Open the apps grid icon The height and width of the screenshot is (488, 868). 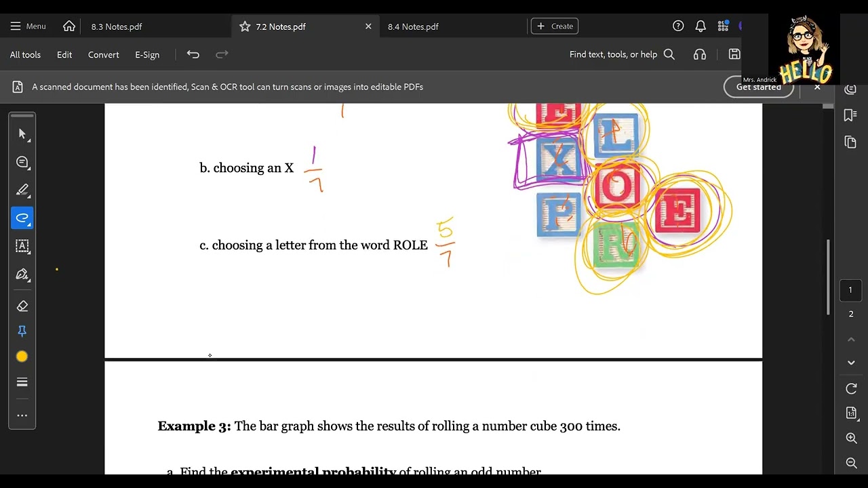click(724, 26)
